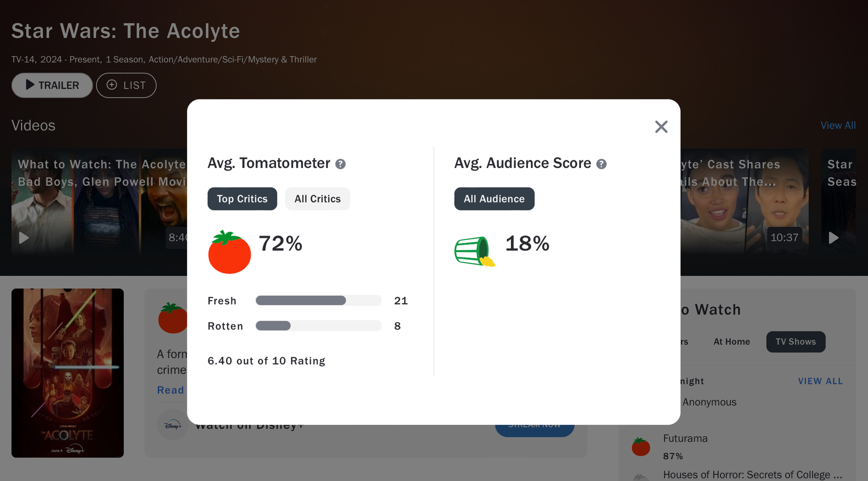868x481 pixels.
Task: Switch to the At Home tab
Action: coord(731,342)
